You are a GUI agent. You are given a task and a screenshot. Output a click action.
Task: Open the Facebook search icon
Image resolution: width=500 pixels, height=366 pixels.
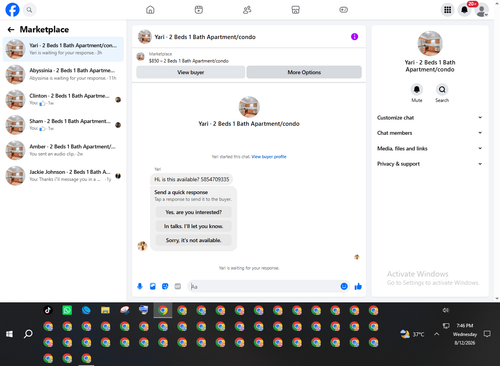pos(29,10)
